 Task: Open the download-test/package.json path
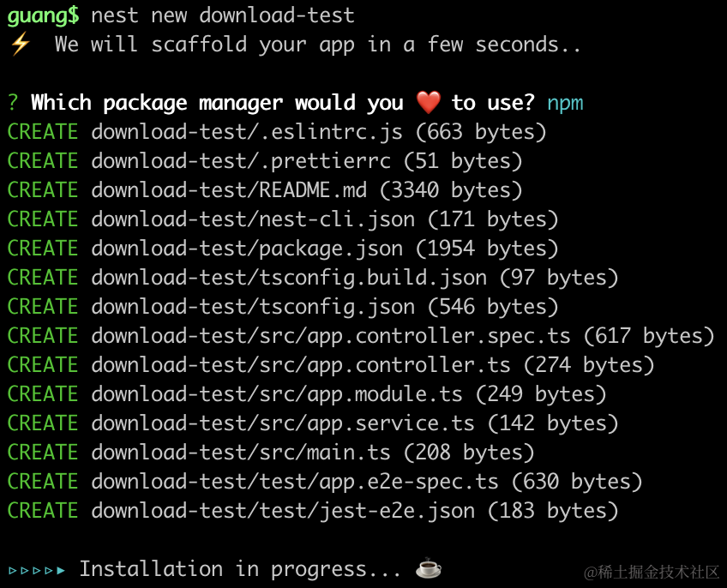[247, 249]
